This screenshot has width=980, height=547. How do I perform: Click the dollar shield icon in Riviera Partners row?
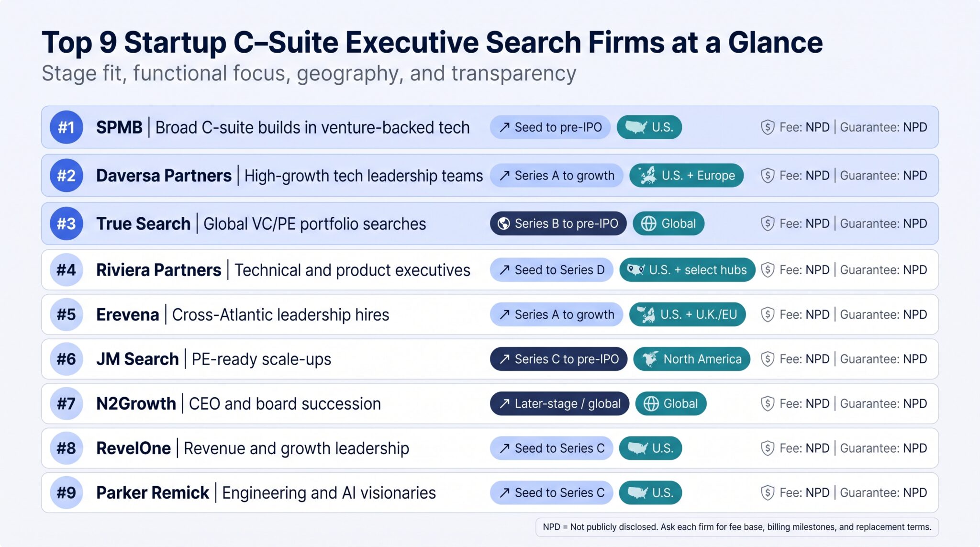tap(768, 270)
